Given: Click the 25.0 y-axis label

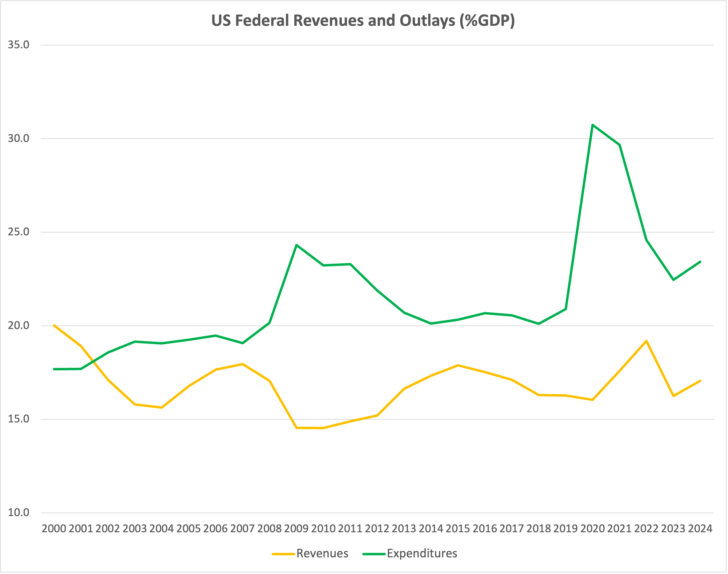Looking at the screenshot, I should [x=19, y=232].
